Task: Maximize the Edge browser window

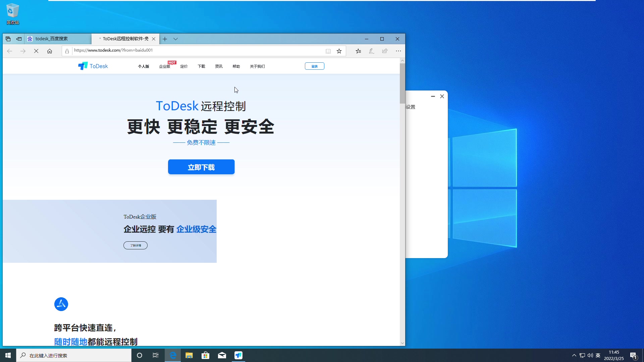Action: [x=382, y=39]
